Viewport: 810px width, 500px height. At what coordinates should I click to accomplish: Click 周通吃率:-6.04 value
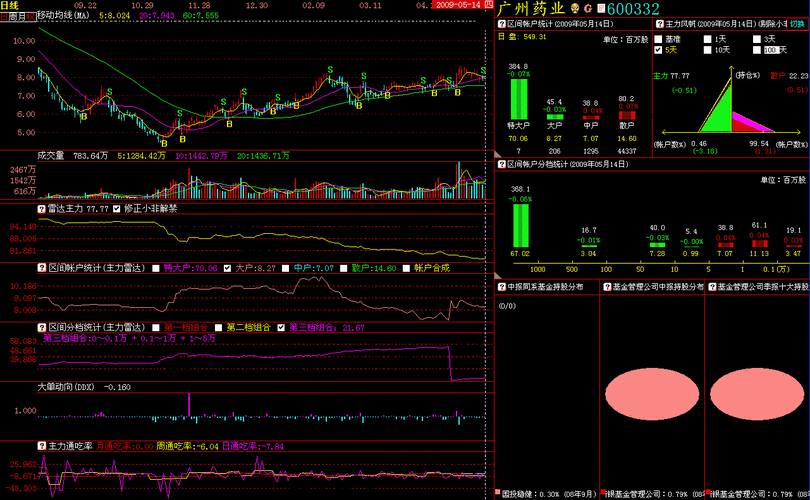[x=188, y=446]
